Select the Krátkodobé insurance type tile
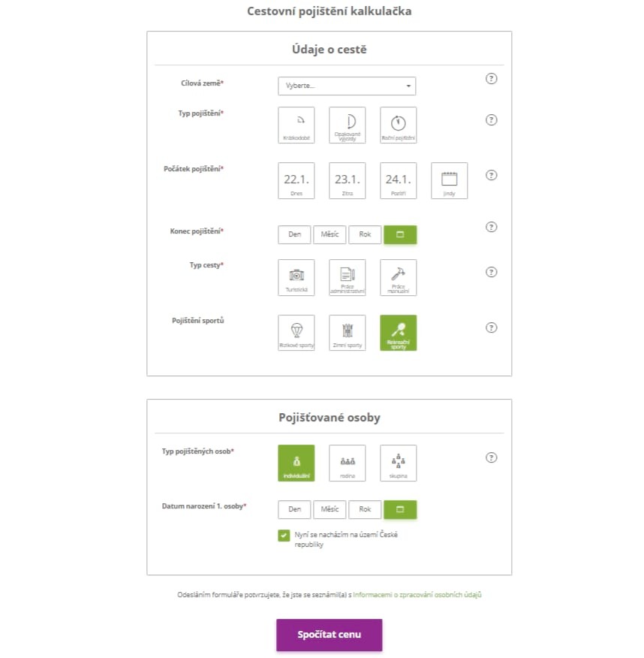 (x=296, y=125)
